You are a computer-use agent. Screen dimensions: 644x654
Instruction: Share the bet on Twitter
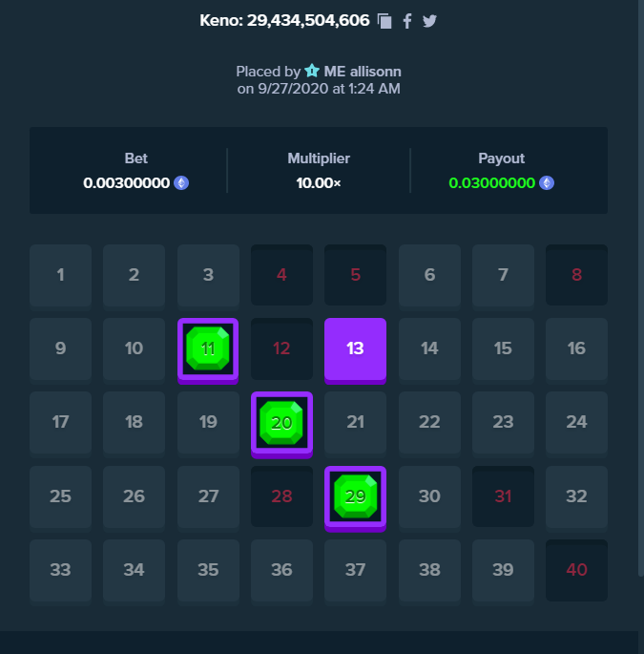[429, 21]
